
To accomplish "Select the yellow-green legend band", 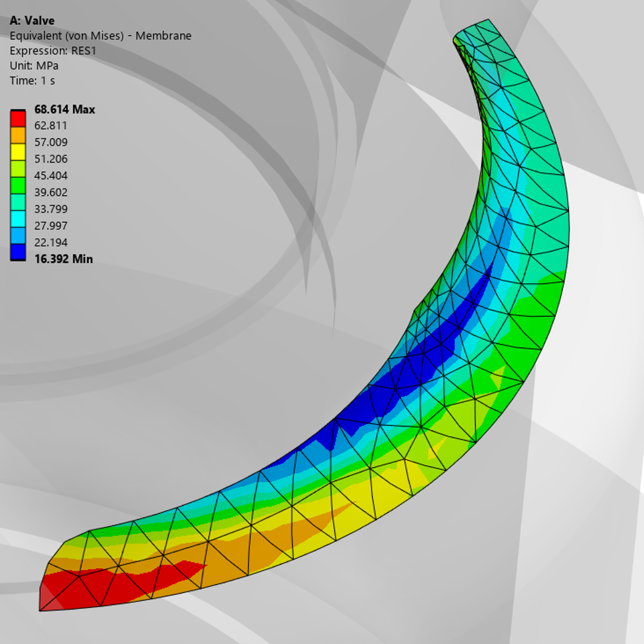I will click(x=18, y=169).
